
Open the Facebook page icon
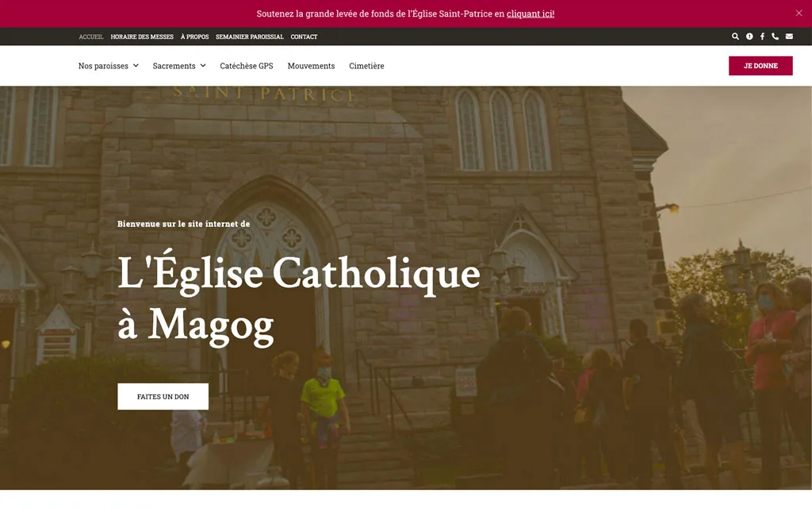click(x=762, y=37)
